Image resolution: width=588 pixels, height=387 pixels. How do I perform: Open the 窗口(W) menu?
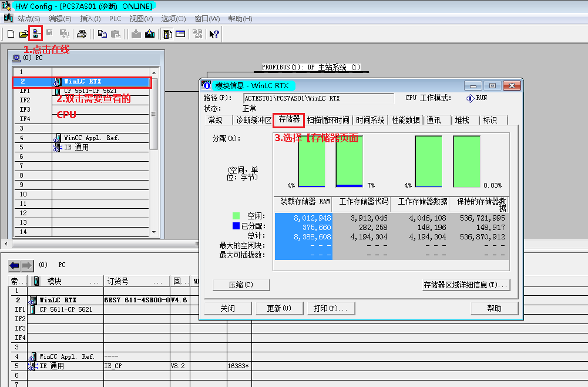point(207,18)
